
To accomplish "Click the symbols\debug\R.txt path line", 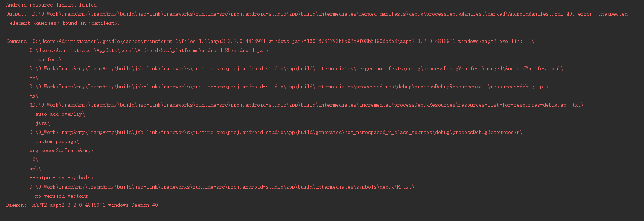I will point(222,187).
